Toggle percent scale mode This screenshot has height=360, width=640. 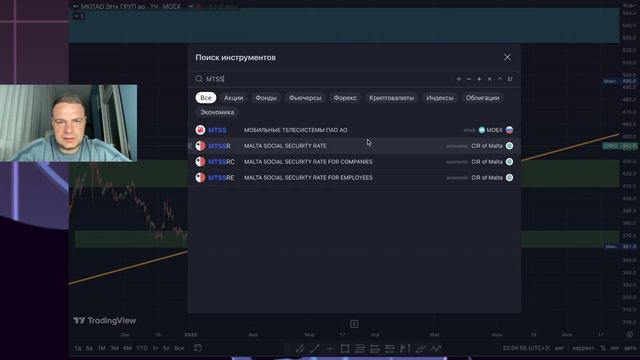(603, 348)
